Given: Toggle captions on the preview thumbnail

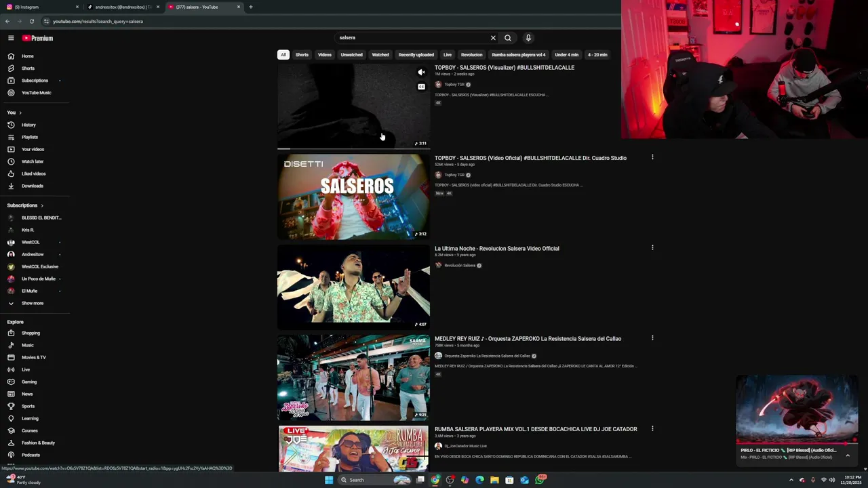Looking at the screenshot, I should [x=421, y=87].
